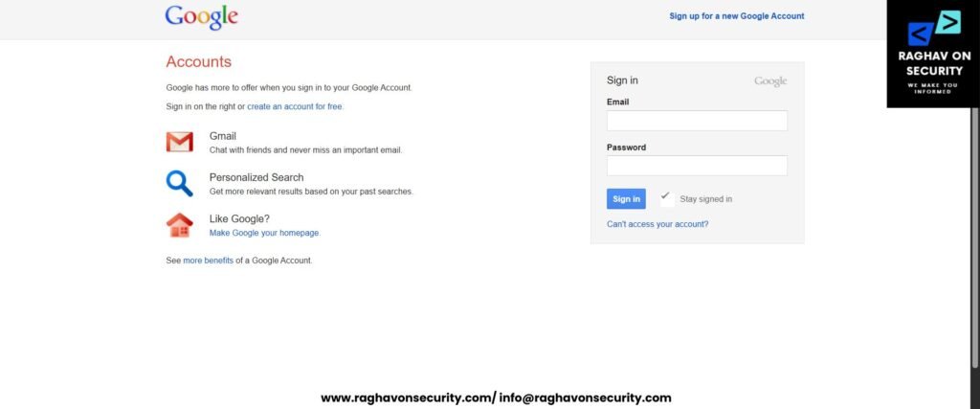Viewport: 980px width, 409px height.
Task: Click the Gmail heading text
Action: click(222, 136)
